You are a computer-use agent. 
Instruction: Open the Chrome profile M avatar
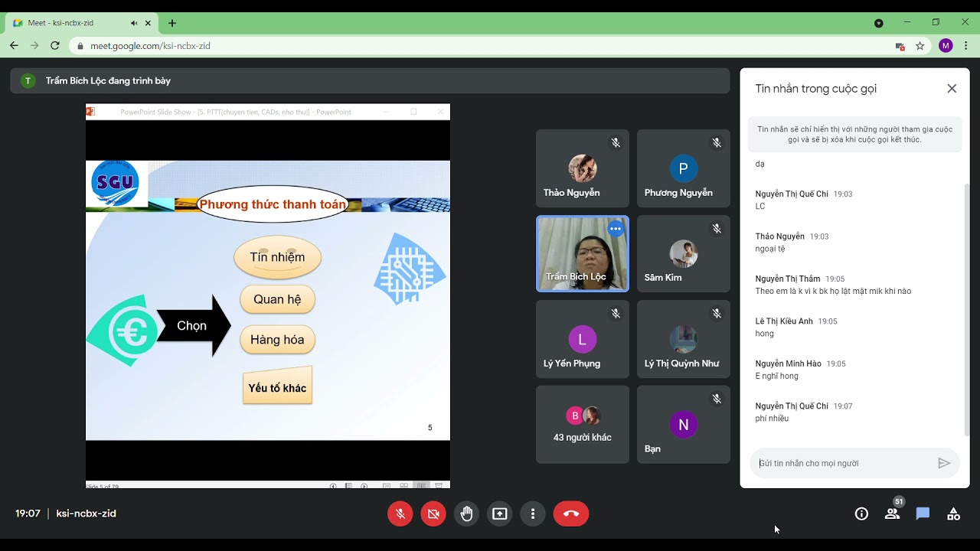point(946,46)
